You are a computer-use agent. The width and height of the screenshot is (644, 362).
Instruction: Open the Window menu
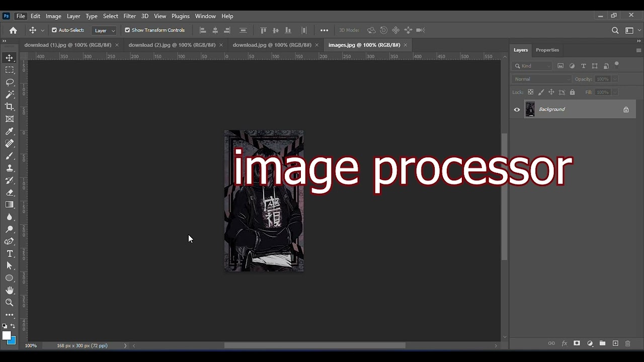pos(205,16)
